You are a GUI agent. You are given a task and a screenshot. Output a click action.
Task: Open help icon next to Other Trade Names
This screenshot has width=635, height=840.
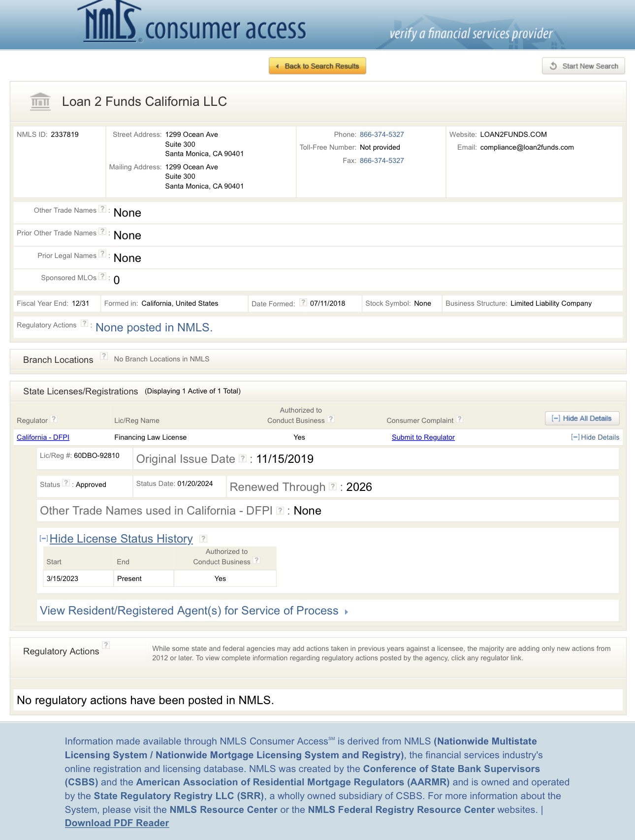(x=102, y=209)
